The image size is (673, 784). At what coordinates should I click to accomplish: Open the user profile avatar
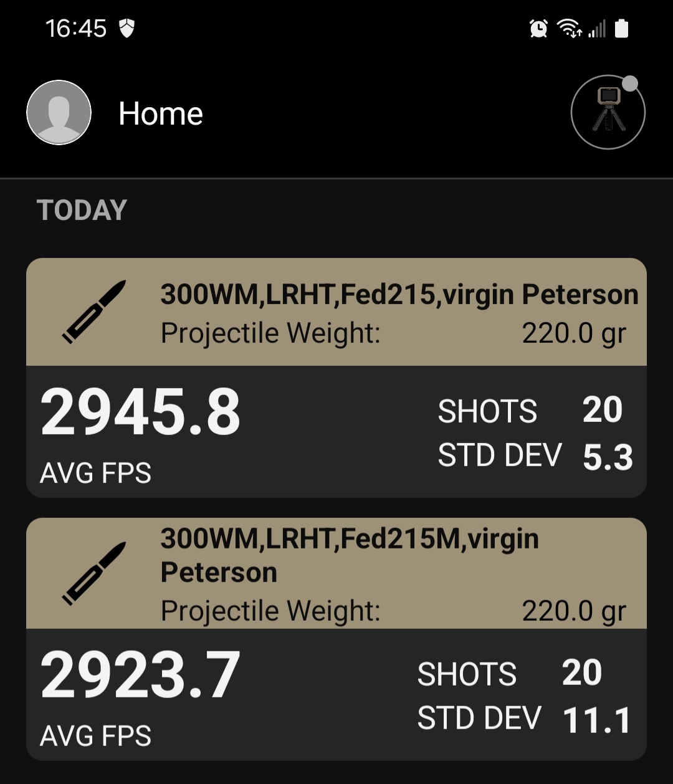coord(59,113)
